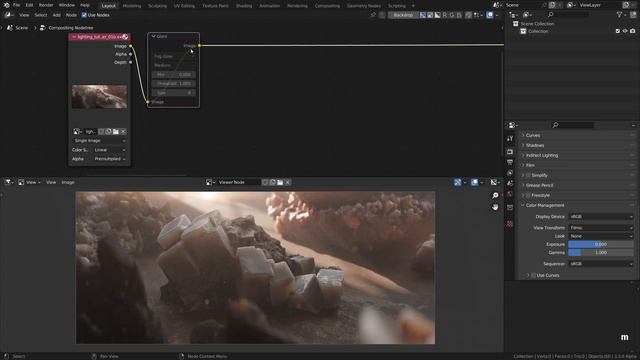The height and width of the screenshot is (360, 640).
Task: Open the Help menu
Action: 84,5
